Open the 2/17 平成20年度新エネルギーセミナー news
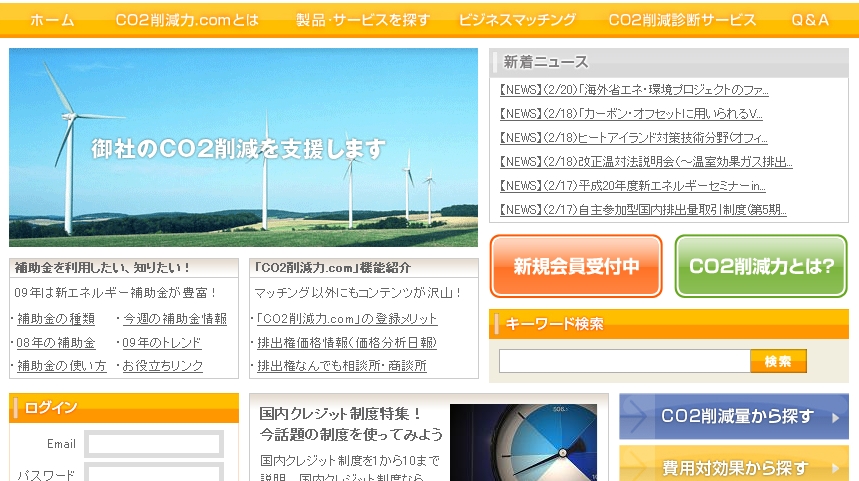This screenshot has height=481, width=859. (632, 186)
